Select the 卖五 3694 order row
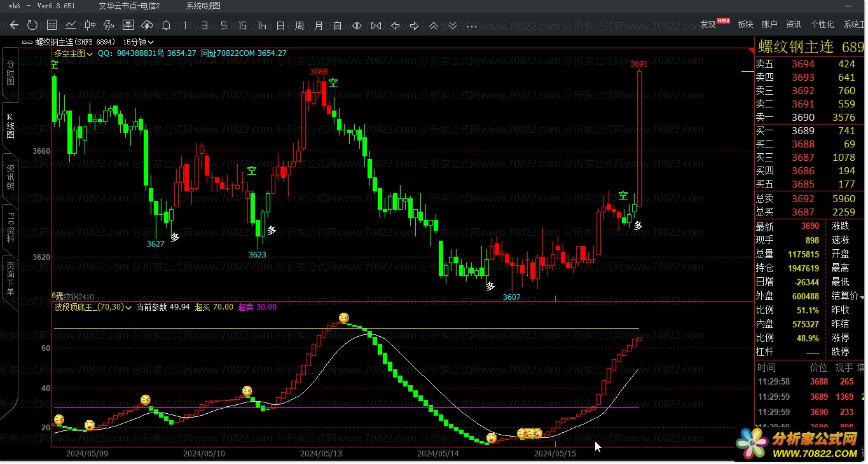This screenshot has height=464, width=868. (x=809, y=64)
